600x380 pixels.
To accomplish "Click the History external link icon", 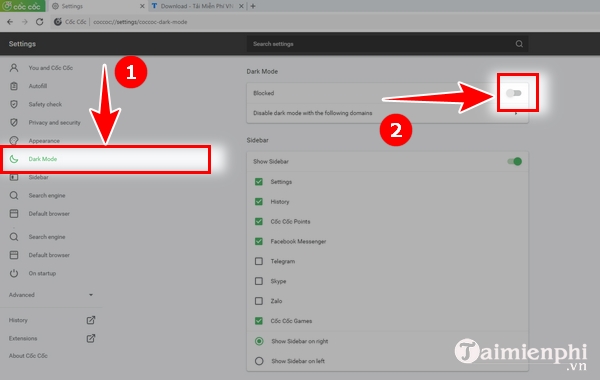I will coord(91,320).
